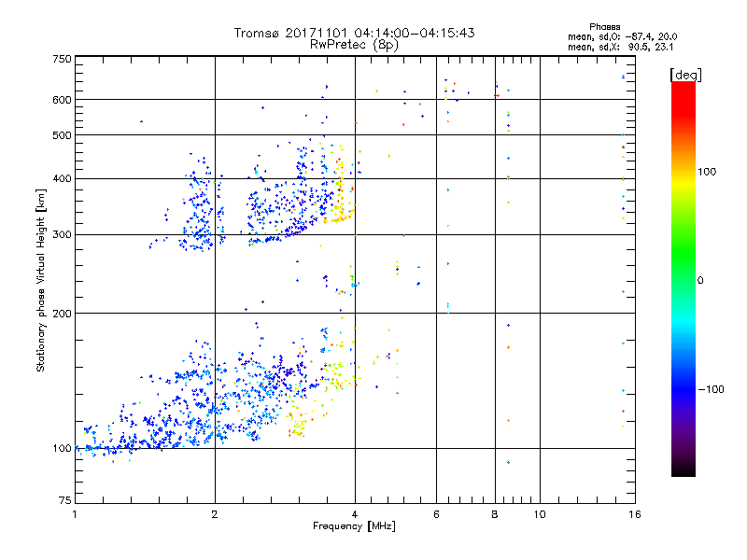The width and height of the screenshot is (747, 560).
Task: Select the 'Phases' statistics heading
Action: coord(604,27)
